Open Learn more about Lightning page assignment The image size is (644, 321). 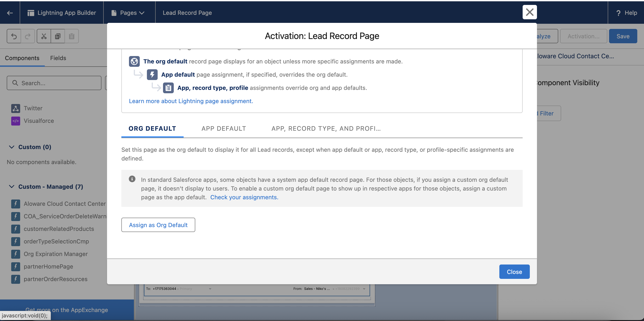(x=191, y=101)
